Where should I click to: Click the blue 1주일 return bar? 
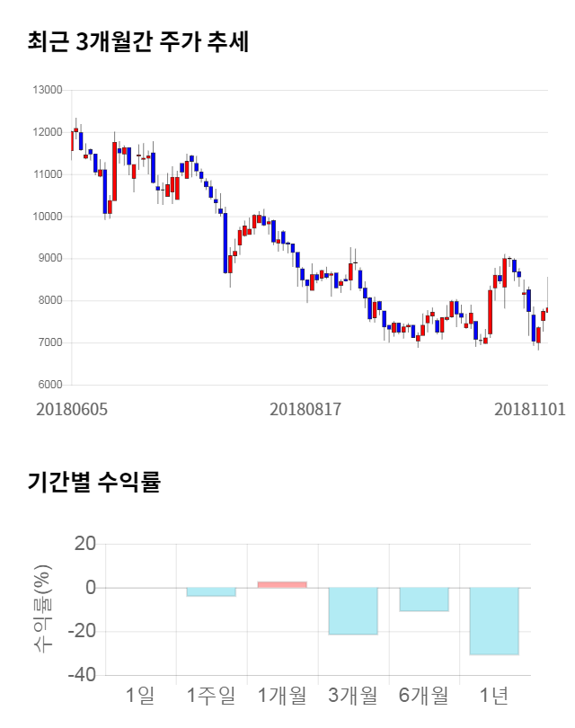click(211, 591)
